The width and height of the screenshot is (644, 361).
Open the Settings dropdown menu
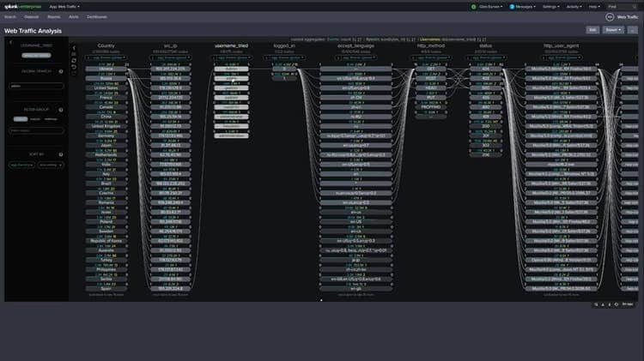tap(550, 6)
